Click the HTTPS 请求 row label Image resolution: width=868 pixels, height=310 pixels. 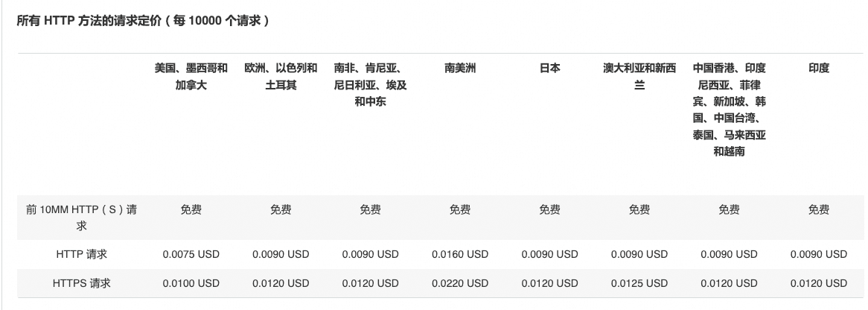81,283
